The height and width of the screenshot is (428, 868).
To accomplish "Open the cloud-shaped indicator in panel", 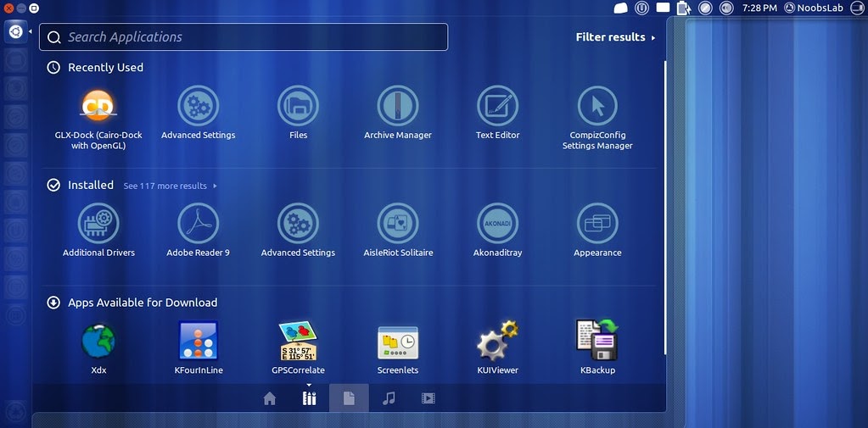I will pos(620,8).
